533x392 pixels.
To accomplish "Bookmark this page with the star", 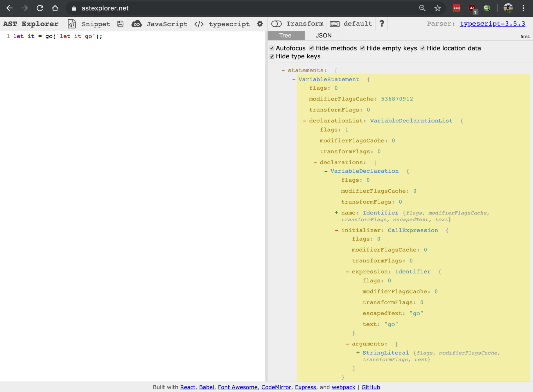I will 437,8.
